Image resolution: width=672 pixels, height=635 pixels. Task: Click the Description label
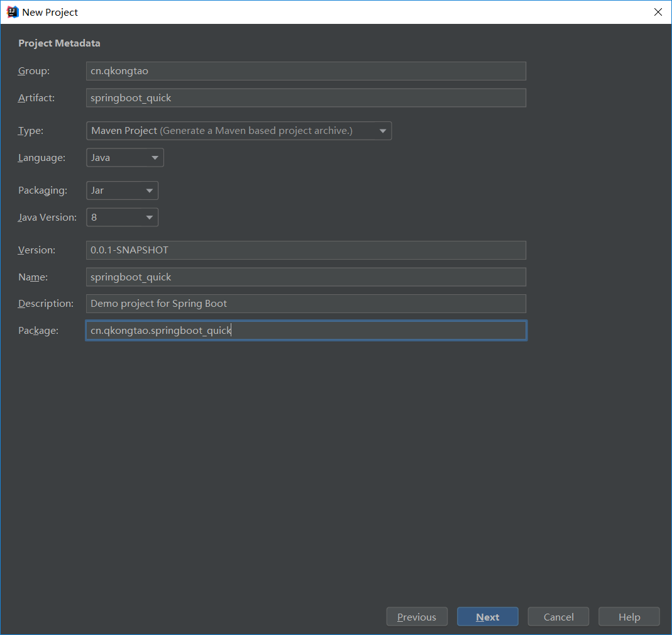coord(45,304)
